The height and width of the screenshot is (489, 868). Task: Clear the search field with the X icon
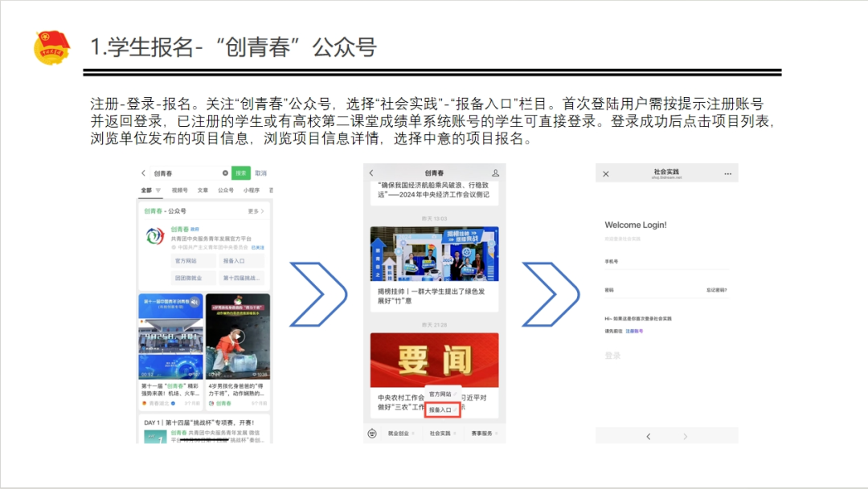[x=225, y=173]
